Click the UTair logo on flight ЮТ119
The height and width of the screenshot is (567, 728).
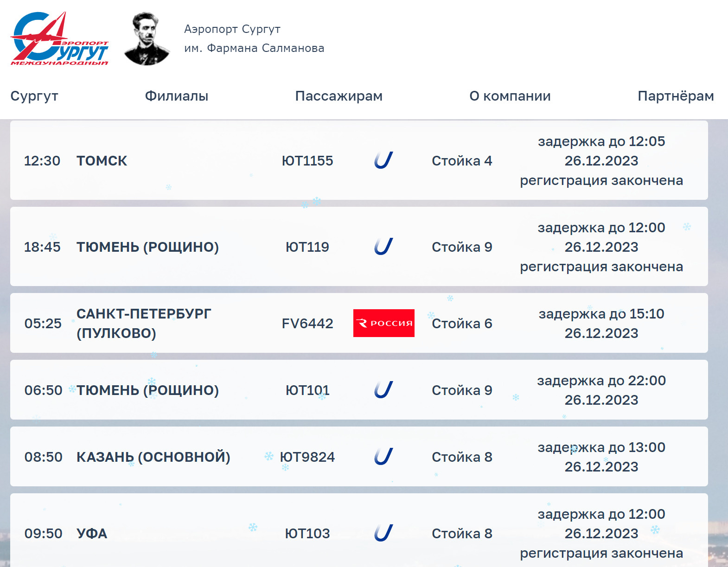click(x=383, y=247)
